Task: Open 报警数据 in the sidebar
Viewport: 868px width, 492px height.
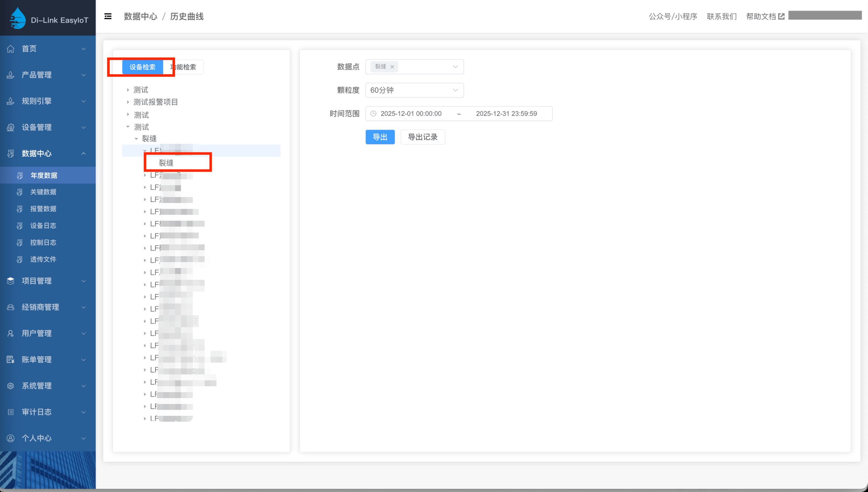Action: tap(43, 209)
